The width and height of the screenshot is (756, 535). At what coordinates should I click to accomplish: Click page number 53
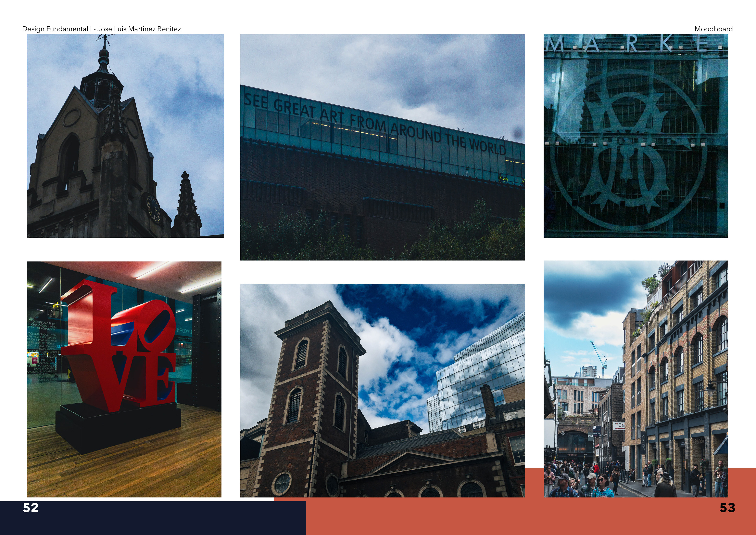pyautogui.click(x=727, y=508)
